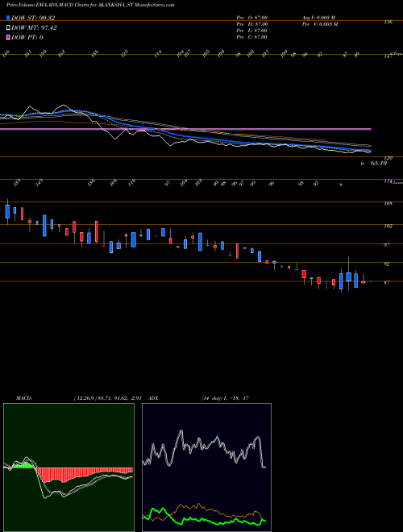The width and height of the screenshot is (403, 532).
Task: Click the 102 price axis label
Action: 388,226
